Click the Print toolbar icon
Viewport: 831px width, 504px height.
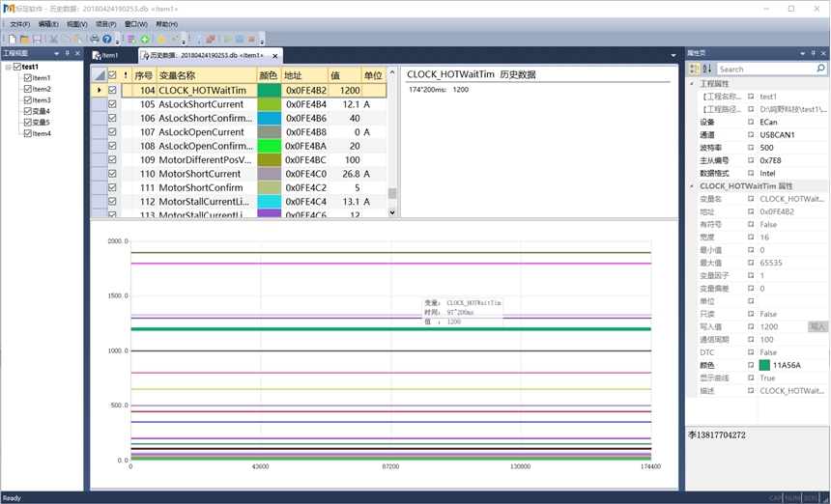pos(95,39)
